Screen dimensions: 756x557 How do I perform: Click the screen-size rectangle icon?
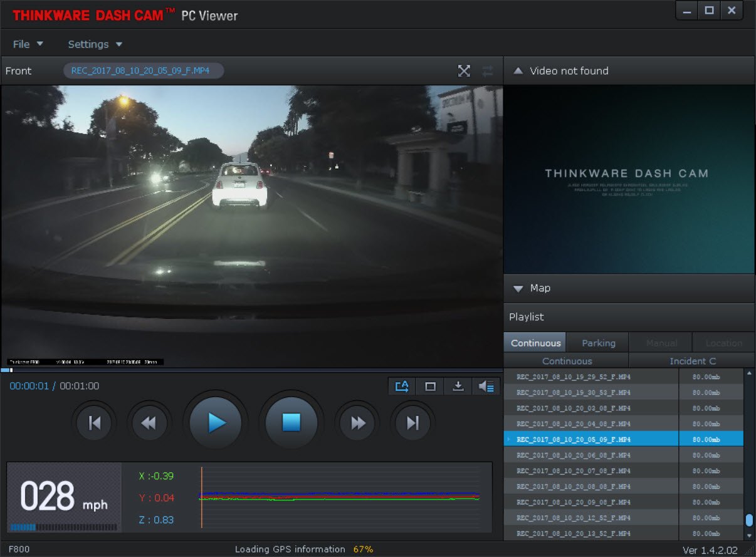pos(430,386)
